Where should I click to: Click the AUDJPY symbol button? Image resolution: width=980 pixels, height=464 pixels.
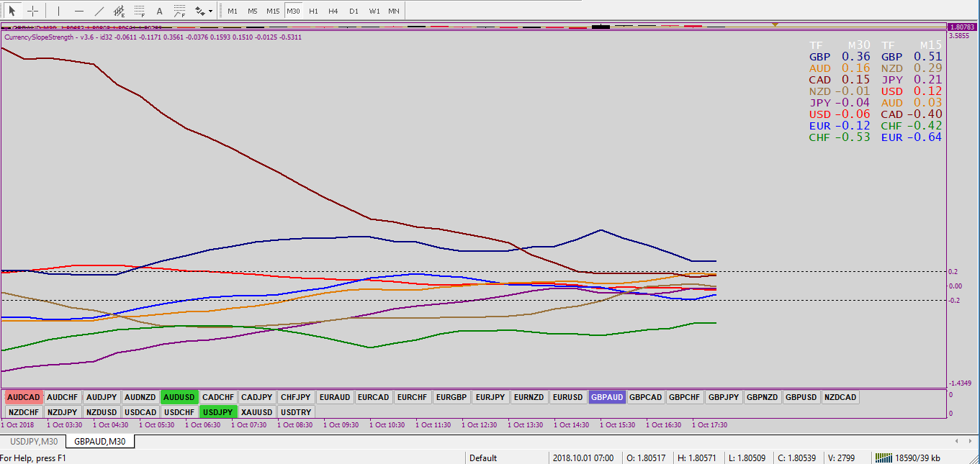point(102,397)
